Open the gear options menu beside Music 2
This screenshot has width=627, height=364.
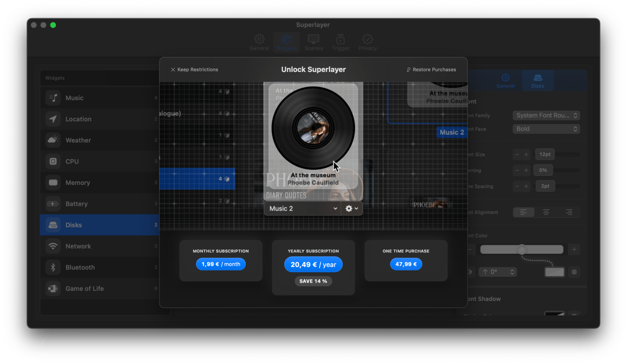point(351,208)
